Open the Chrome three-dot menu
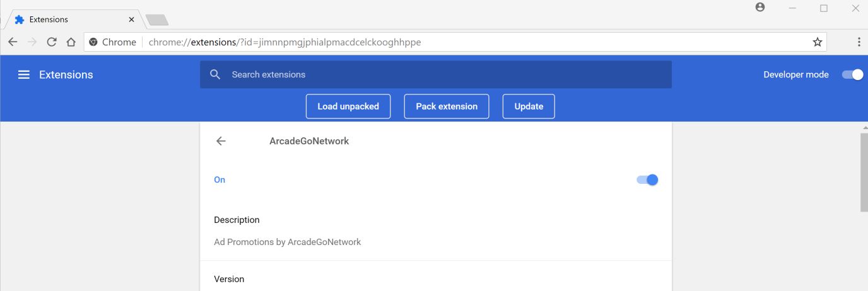This screenshot has height=291, width=868. [859, 42]
